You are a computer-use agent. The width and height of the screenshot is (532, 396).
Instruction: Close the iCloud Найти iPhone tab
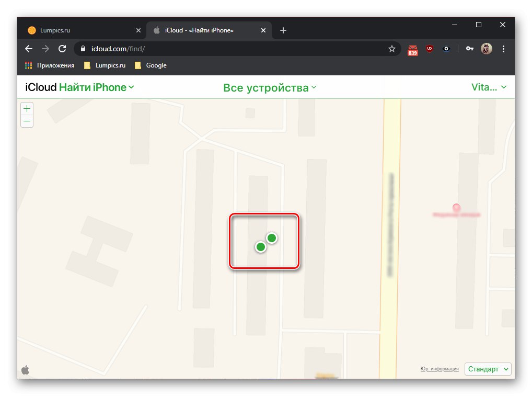coord(263,30)
